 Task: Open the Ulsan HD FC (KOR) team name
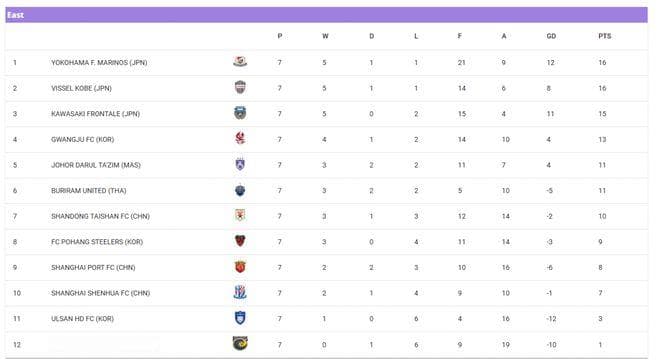coord(82,319)
